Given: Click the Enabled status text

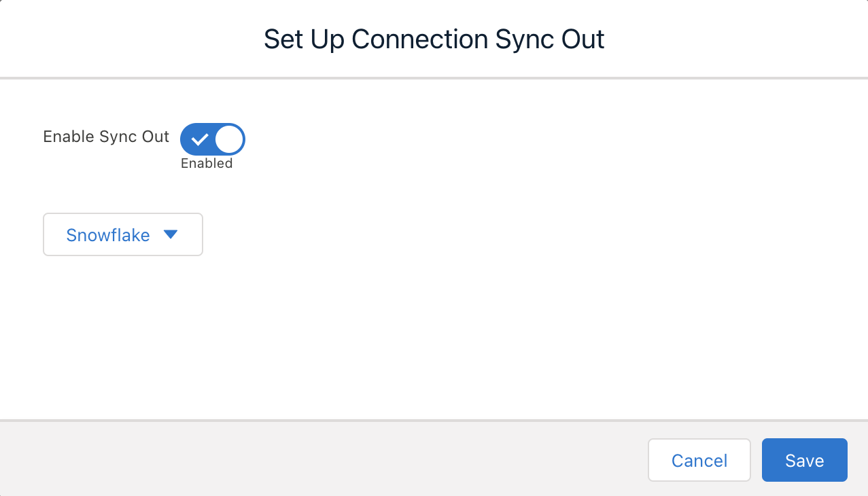Looking at the screenshot, I should (206, 163).
